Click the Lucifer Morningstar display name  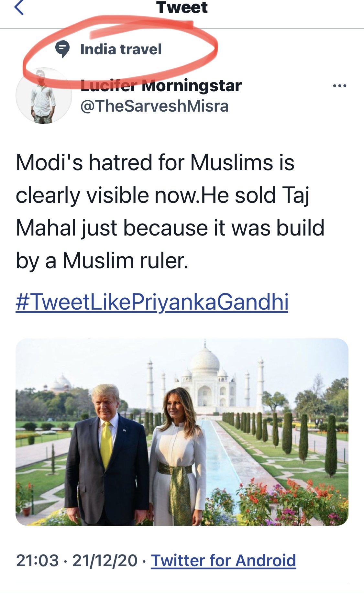click(x=161, y=86)
